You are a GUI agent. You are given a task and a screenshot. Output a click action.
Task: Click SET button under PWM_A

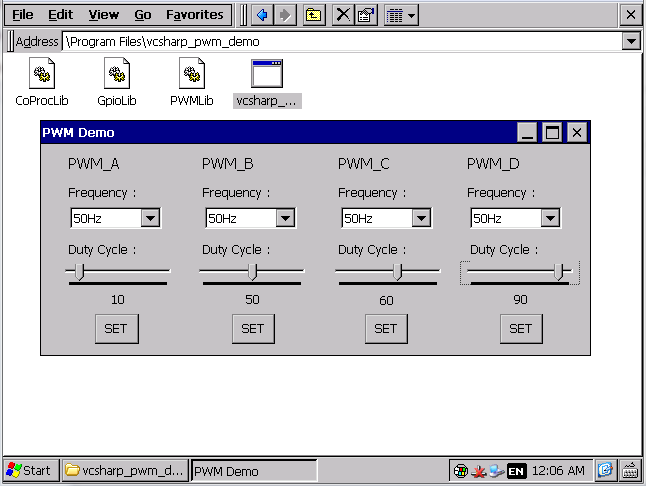click(x=117, y=329)
